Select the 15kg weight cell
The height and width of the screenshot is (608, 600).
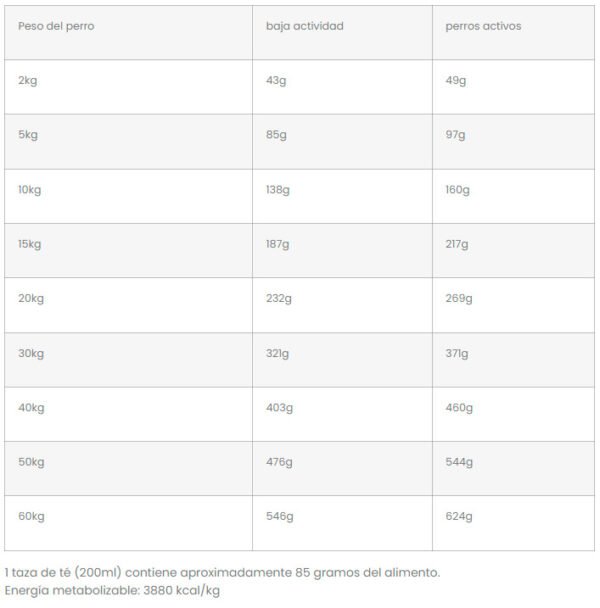click(128, 250)
